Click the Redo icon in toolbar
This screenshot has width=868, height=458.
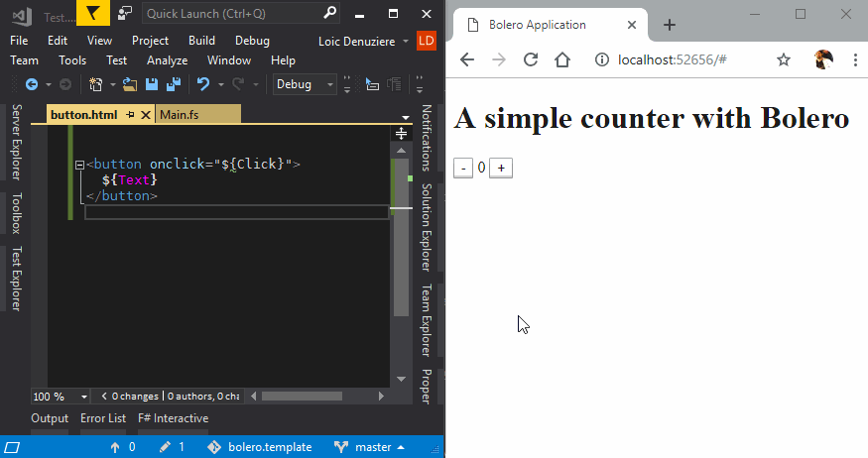pyautogui.click(x=238, y=84)
